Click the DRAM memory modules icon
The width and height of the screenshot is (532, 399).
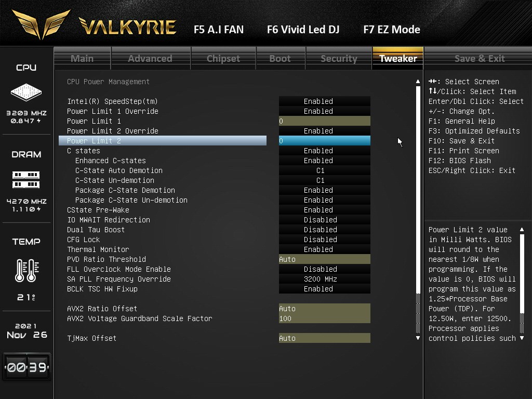tap(26, 180)
